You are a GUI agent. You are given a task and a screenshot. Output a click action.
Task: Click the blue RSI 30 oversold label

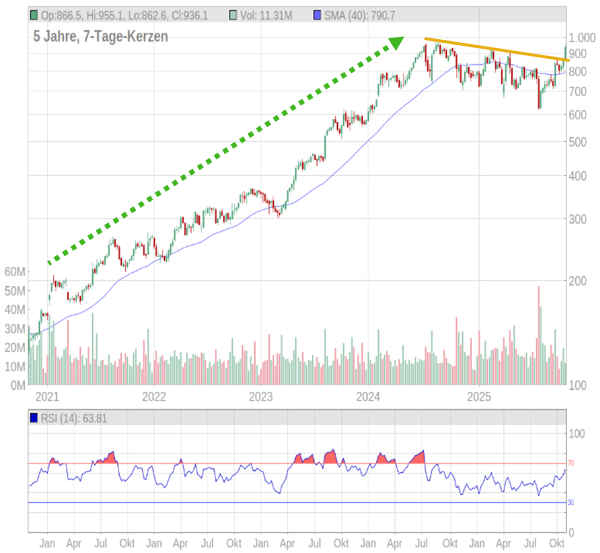pyautogui.click(x=571, y=502)
